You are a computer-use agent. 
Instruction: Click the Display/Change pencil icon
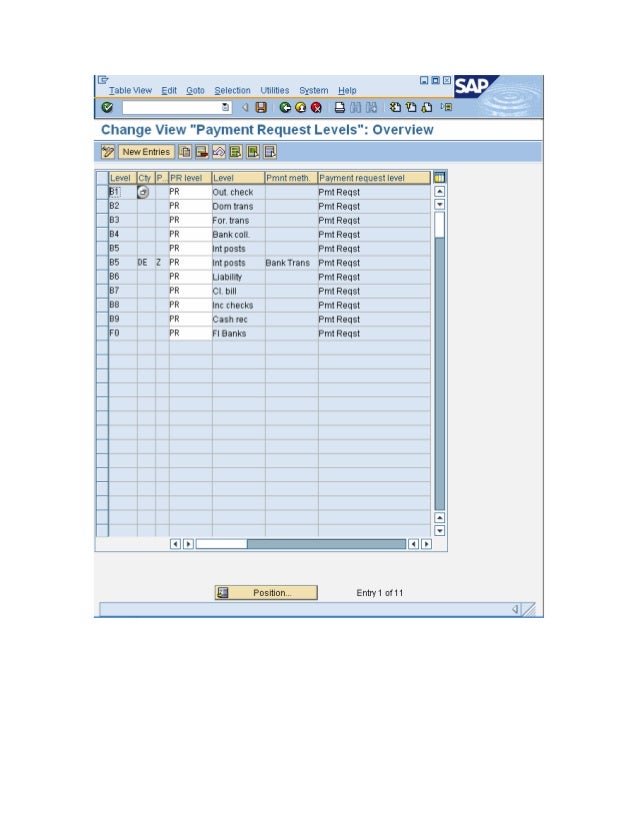pos(107,152)
